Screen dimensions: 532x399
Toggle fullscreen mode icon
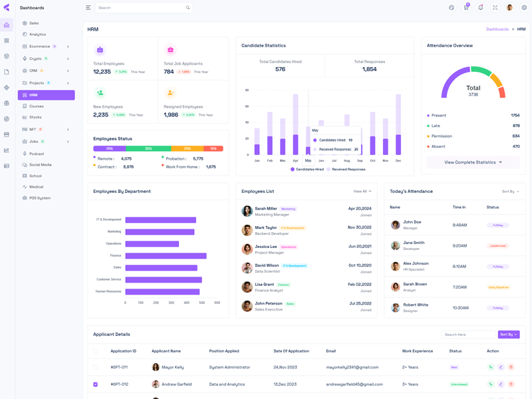495,8
